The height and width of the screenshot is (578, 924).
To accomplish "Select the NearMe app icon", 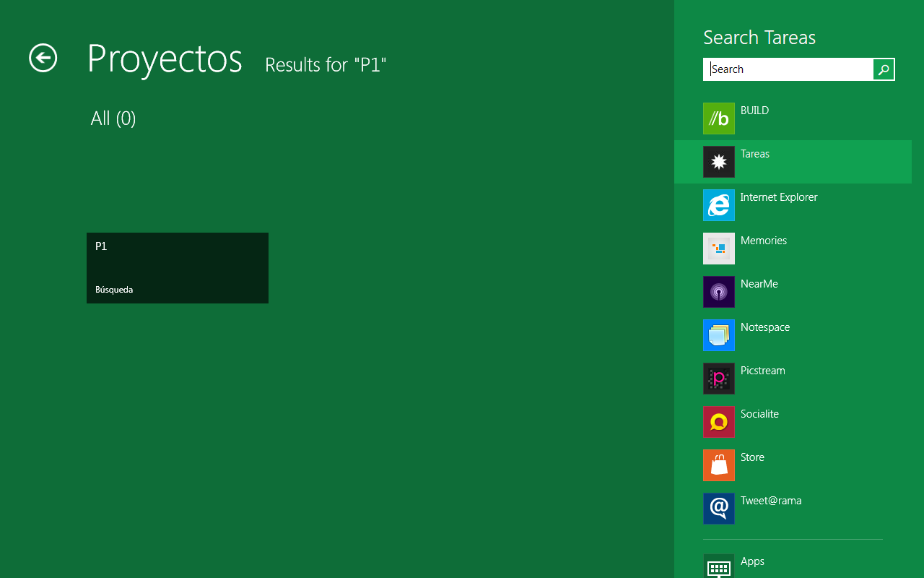I will (x=718, y=292).
